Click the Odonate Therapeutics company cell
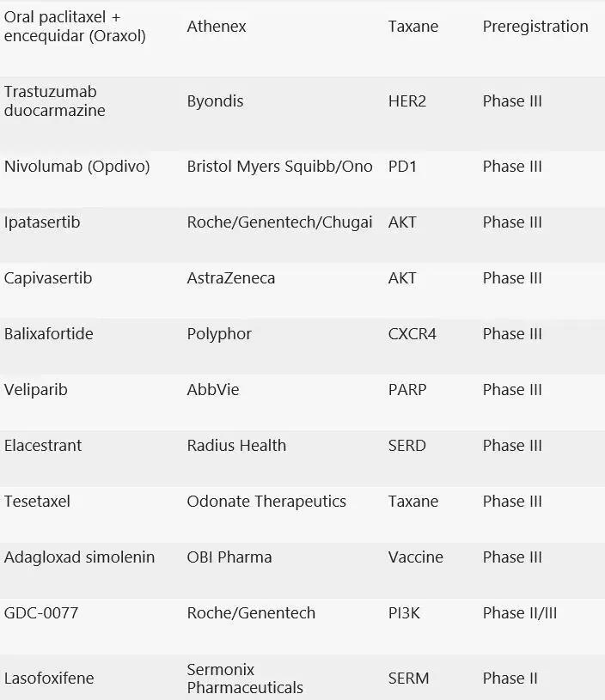The width and height of the screenshot is (605, 700). pos(266,502)
